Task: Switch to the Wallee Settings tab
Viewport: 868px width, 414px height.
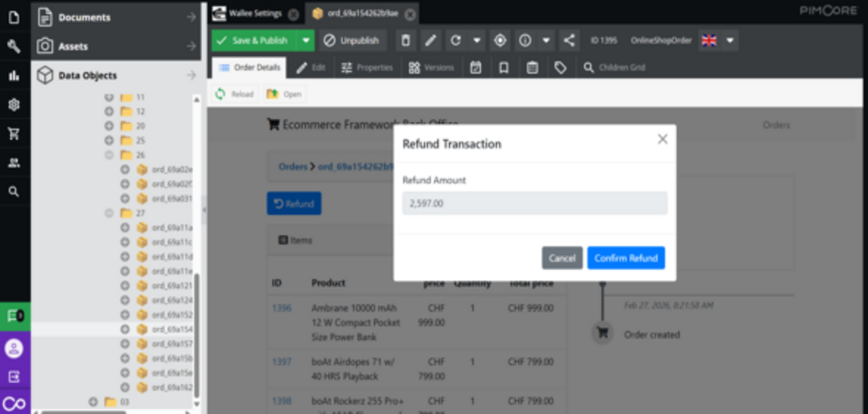Action: [256, 14]
